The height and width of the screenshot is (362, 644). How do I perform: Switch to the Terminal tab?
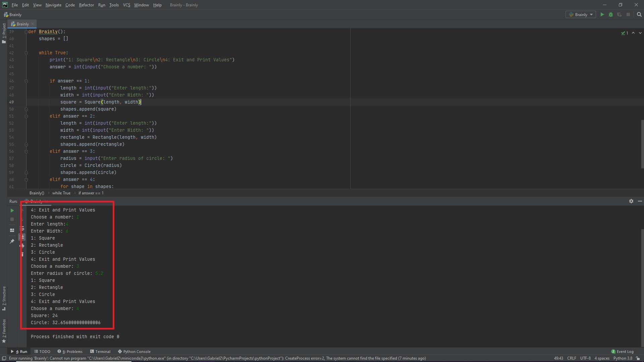(x=100, y=352)
